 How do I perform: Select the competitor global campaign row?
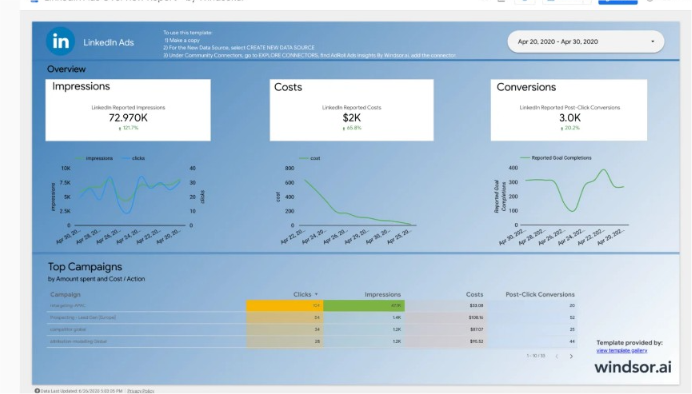tap(312, 329)
